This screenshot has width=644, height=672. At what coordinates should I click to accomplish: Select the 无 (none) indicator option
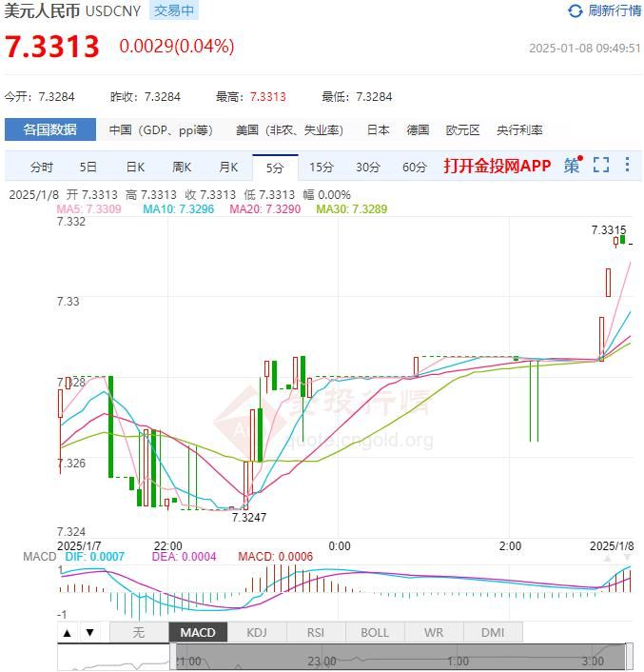139,632
